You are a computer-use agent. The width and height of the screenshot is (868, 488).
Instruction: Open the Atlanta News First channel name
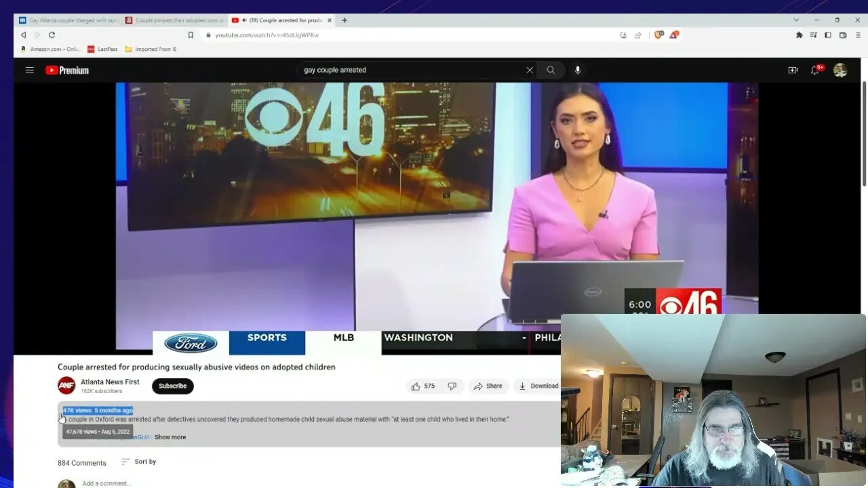(x=110, y=382)
